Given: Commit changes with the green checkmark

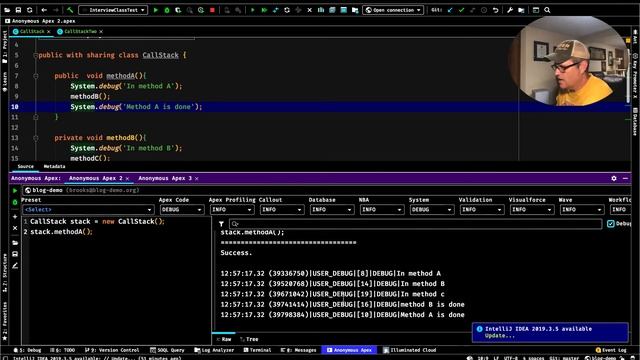Looking at the screenshot, I should point(461,10).
